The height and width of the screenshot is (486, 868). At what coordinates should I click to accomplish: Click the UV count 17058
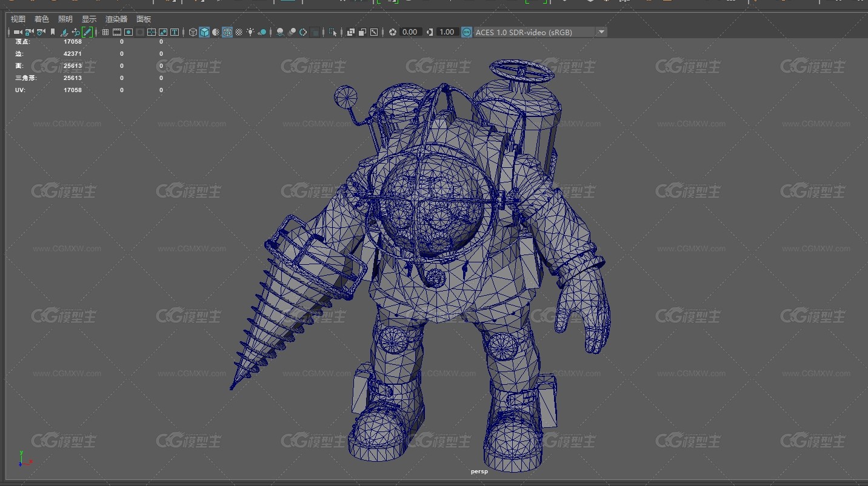[x=73, y=90]
